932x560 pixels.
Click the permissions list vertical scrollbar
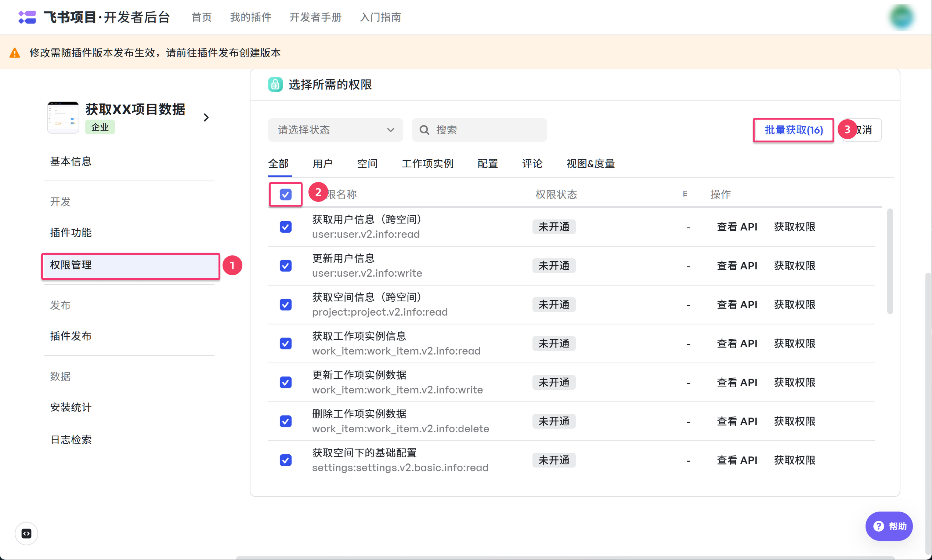coord(890,261)
